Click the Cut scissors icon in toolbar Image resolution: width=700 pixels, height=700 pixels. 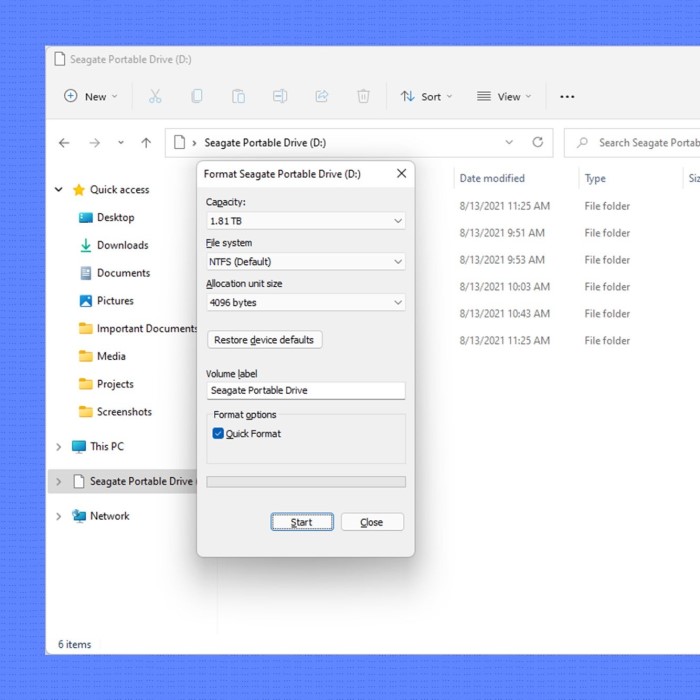click(x=155, y=96)
